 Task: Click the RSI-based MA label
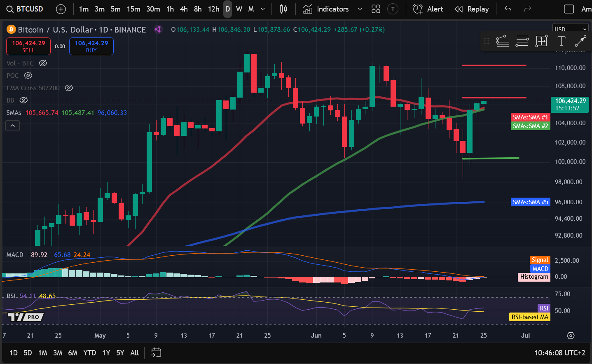point(530,317)
